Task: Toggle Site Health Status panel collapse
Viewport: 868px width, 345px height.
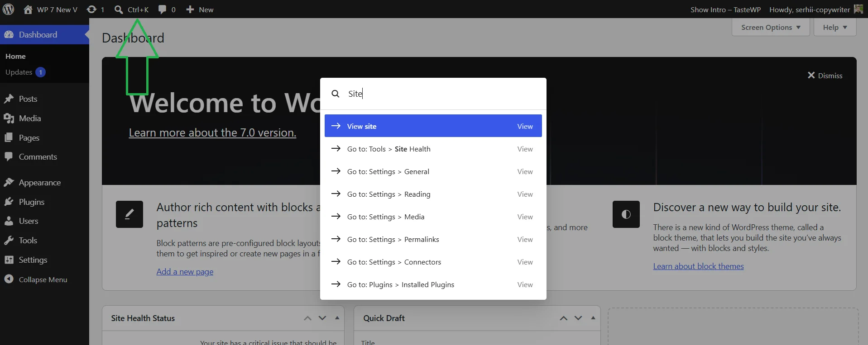Action: (x=337, y=318)
